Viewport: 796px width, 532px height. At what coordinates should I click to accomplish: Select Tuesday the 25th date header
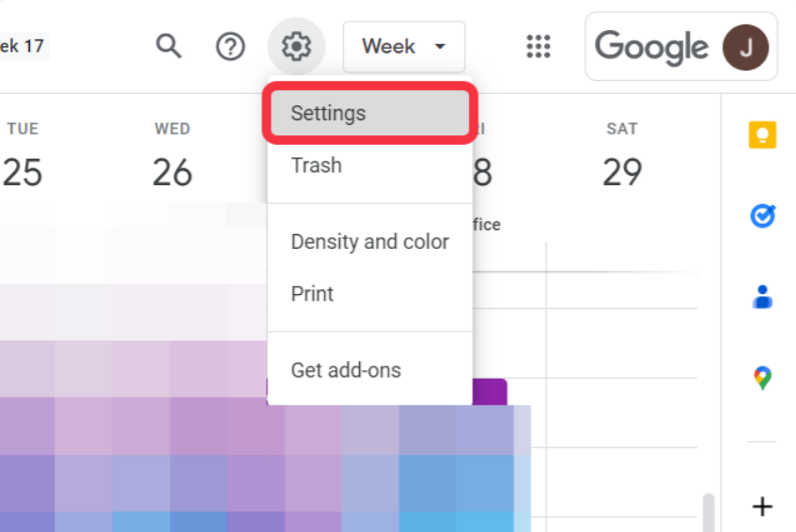point(23,172)
